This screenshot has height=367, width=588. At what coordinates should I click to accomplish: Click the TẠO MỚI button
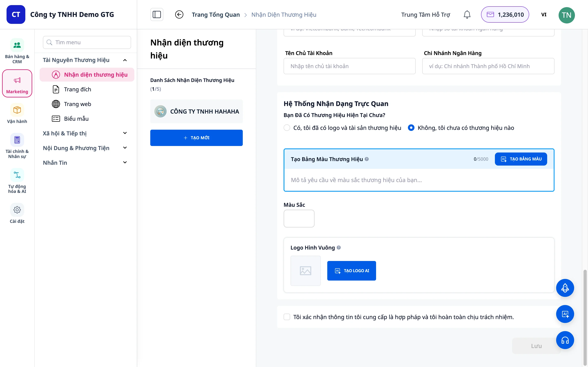click(x=196, y=138)
